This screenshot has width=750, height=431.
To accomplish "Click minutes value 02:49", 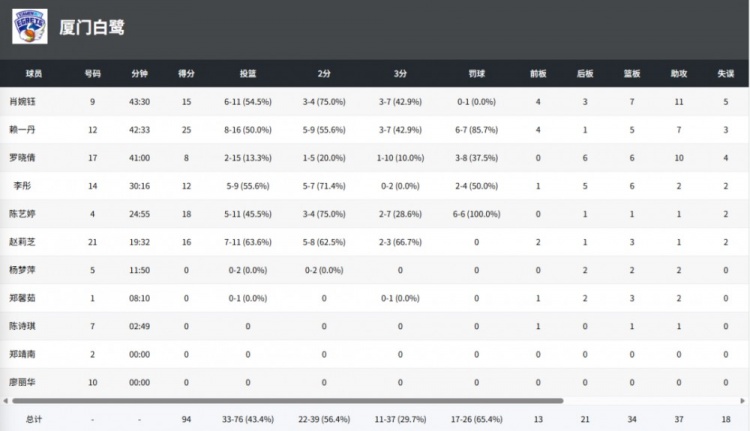I will [x=139, y=326].
